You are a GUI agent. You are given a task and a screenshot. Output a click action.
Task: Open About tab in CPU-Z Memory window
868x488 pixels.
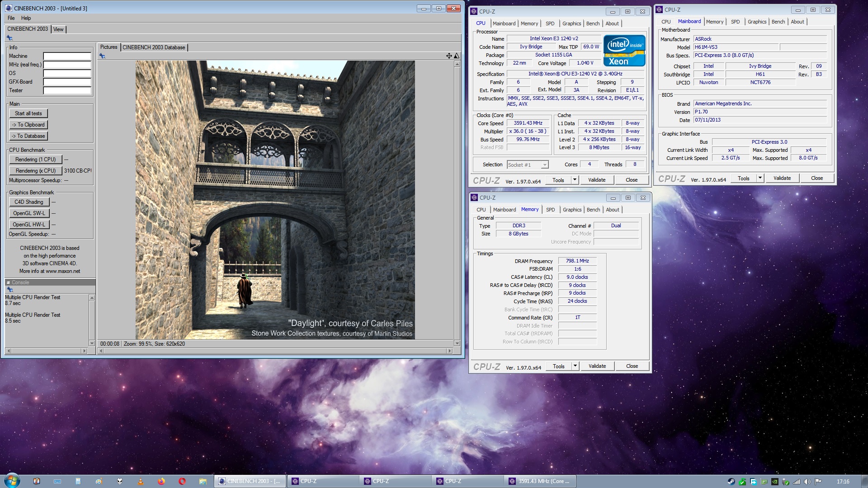[x=613, y=210]
